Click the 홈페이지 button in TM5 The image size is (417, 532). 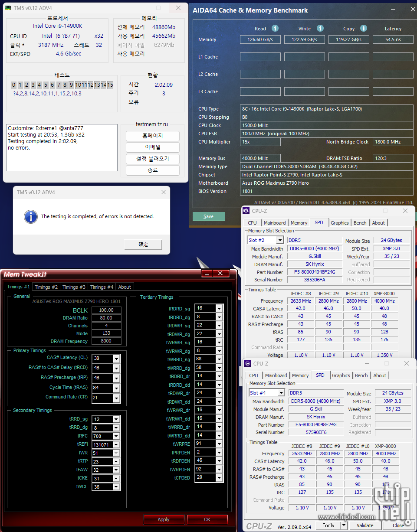pyautogui.click(x=153, y=136)
